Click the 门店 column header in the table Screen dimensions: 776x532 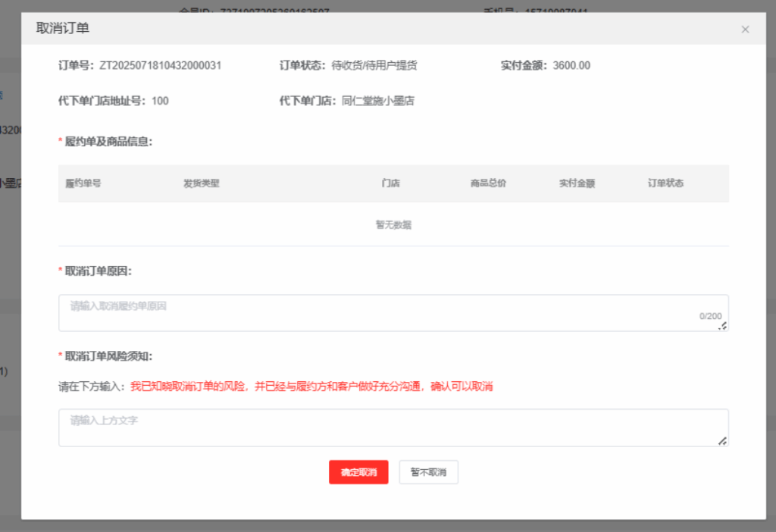point(391,183)
